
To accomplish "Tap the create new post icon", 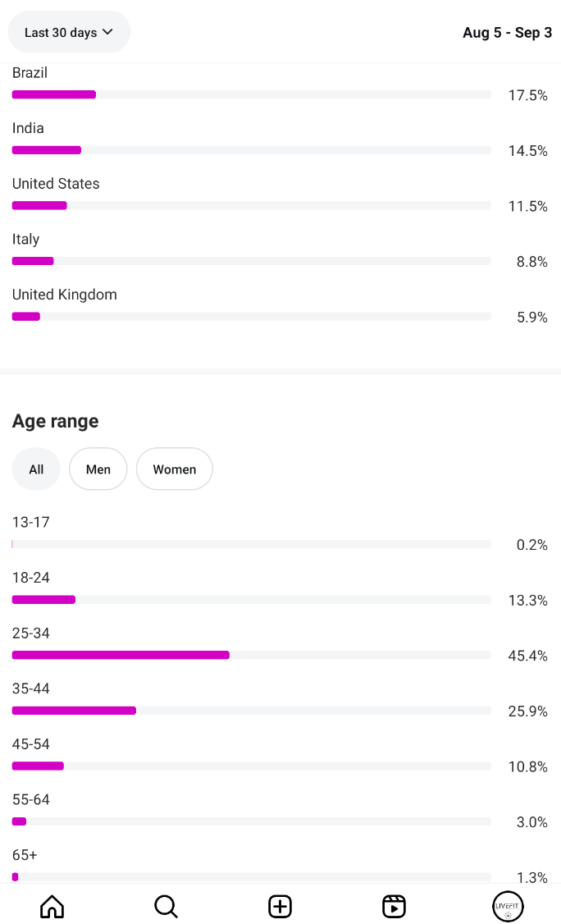I will pos(280,906).
